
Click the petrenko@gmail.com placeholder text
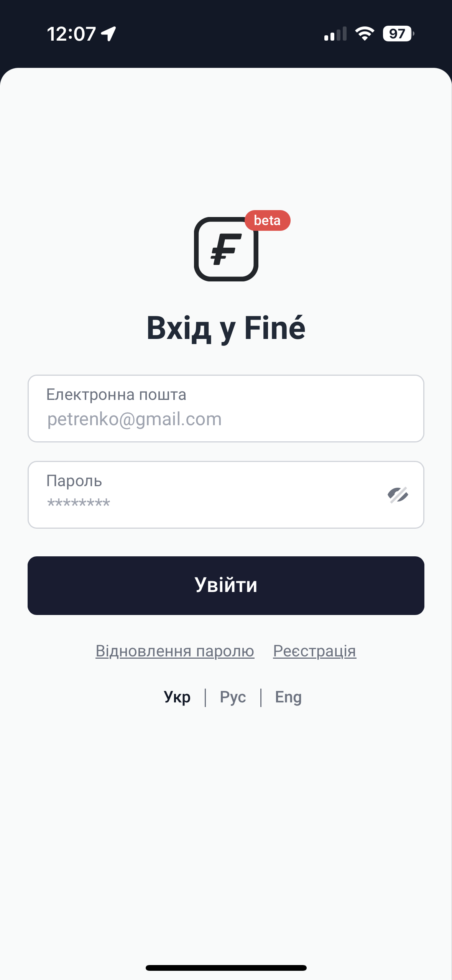(x=134, y=419)
